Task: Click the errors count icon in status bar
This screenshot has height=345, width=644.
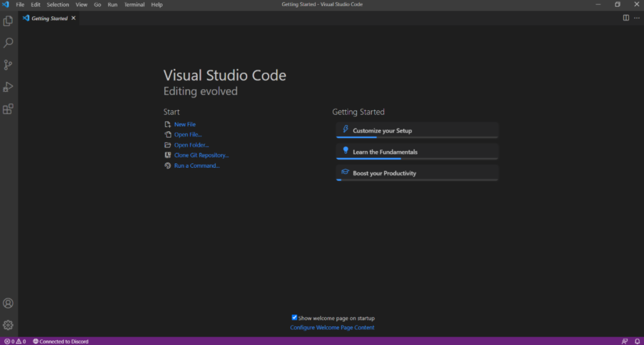Action: tap(7, 341)
